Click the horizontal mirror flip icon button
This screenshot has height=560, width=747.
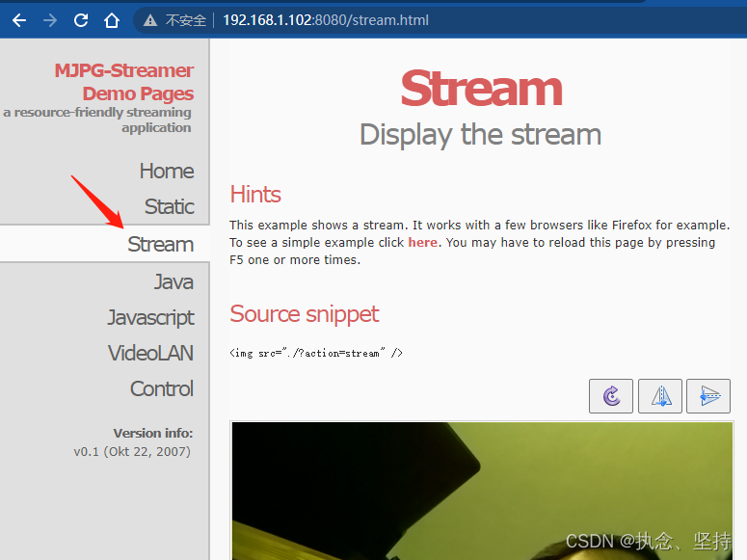(x=660, y=396)
